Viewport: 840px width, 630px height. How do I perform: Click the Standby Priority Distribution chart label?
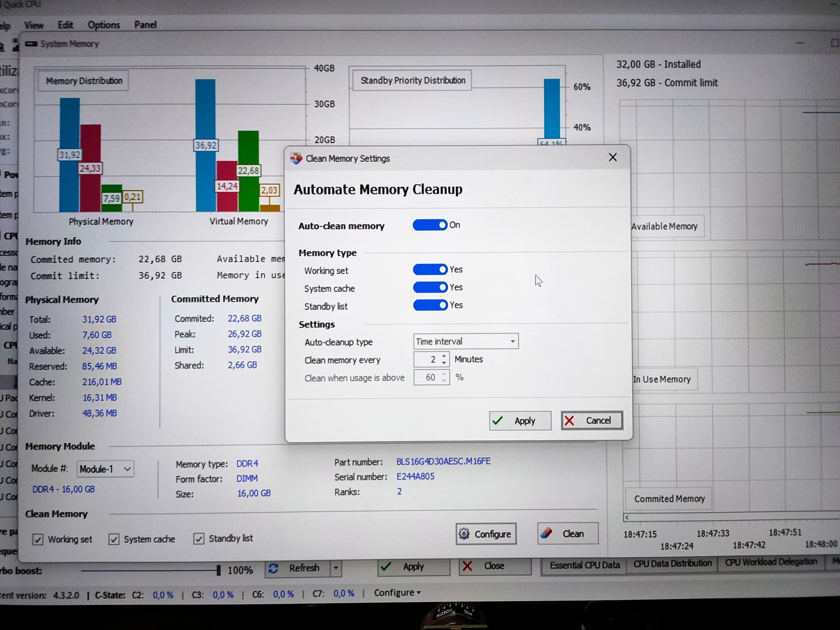[413, 80]
